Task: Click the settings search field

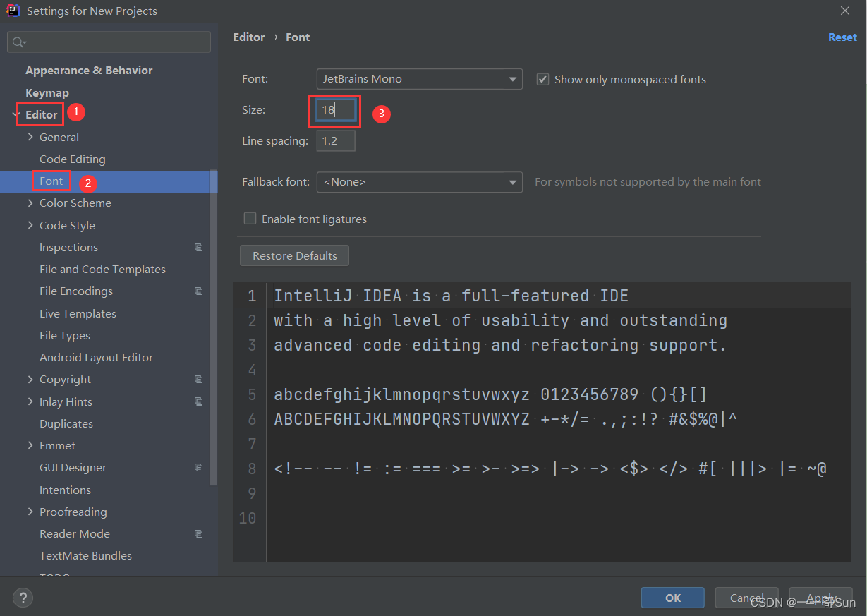Action: (109, 42)
